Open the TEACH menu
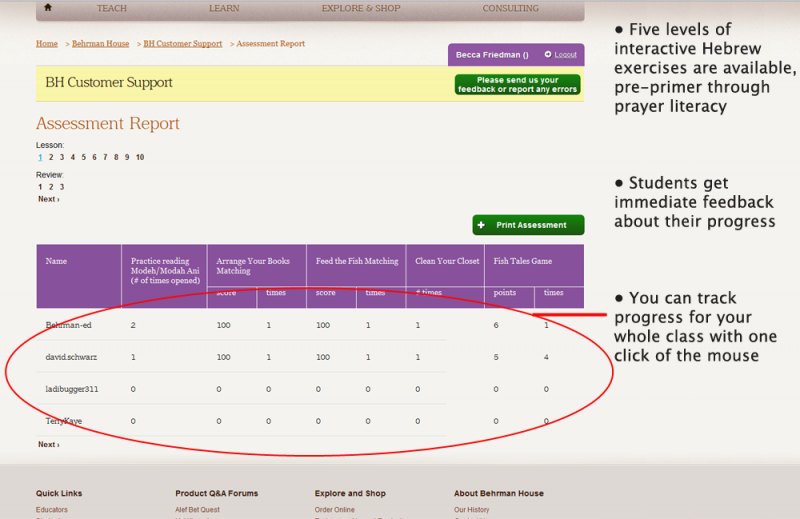The width and height of the screenshot is (800, 519). coord(112,8)
